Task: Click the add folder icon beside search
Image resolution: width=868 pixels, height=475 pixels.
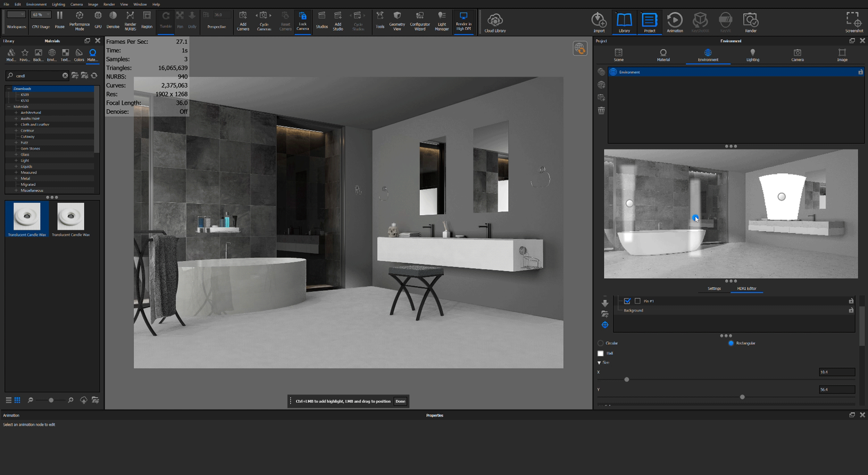Action: click(x=75, y=75)
